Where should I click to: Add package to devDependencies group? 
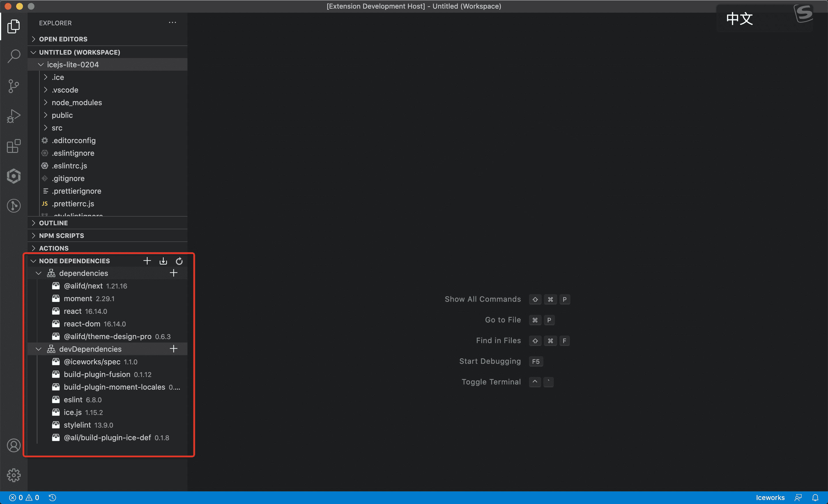(173, 349)
